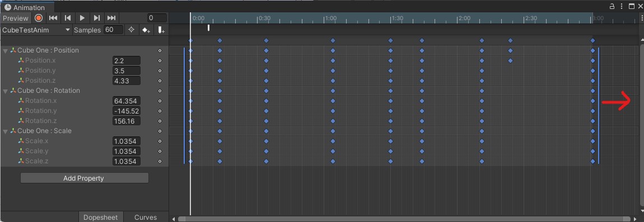Collapse the Cube One : Position group
The height and width of the screenshot is (222, 644).
pyautogui.click(x=6, y=51)
